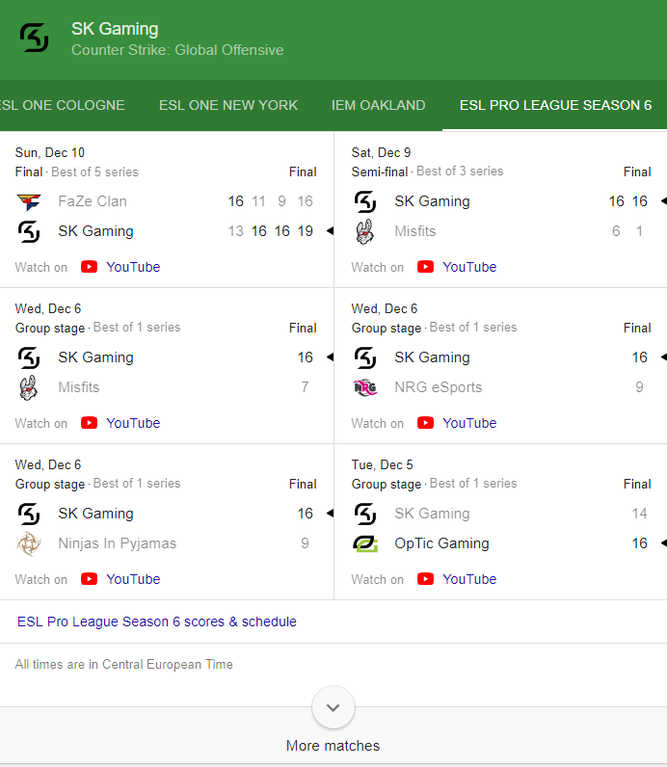667x767 pixels.
Task: Click SK Gaming logo in Dec 9 semi-final
Action: (365, 202)
